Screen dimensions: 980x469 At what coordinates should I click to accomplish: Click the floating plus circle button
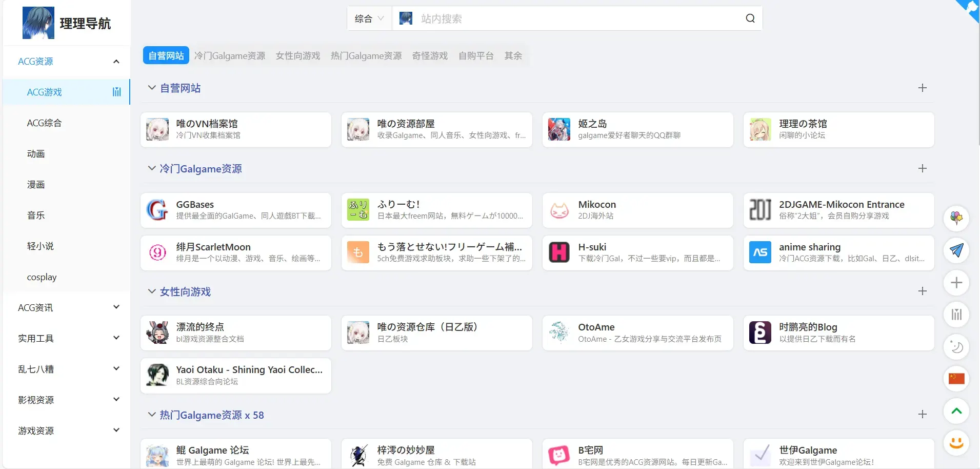tap(956, 282)
